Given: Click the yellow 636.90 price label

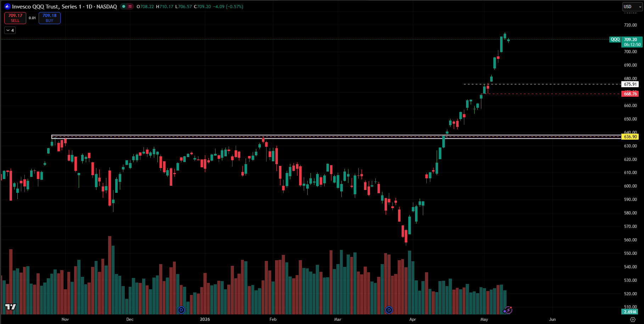Looking at the screenshot, I should 631,137.
